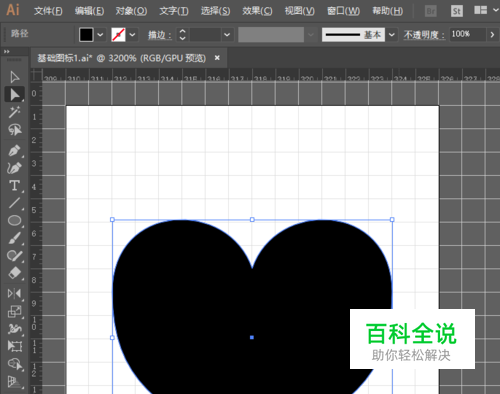Select the Perspective Grid tool
This screenshot has width=500, height=394.
click(14, 382)
